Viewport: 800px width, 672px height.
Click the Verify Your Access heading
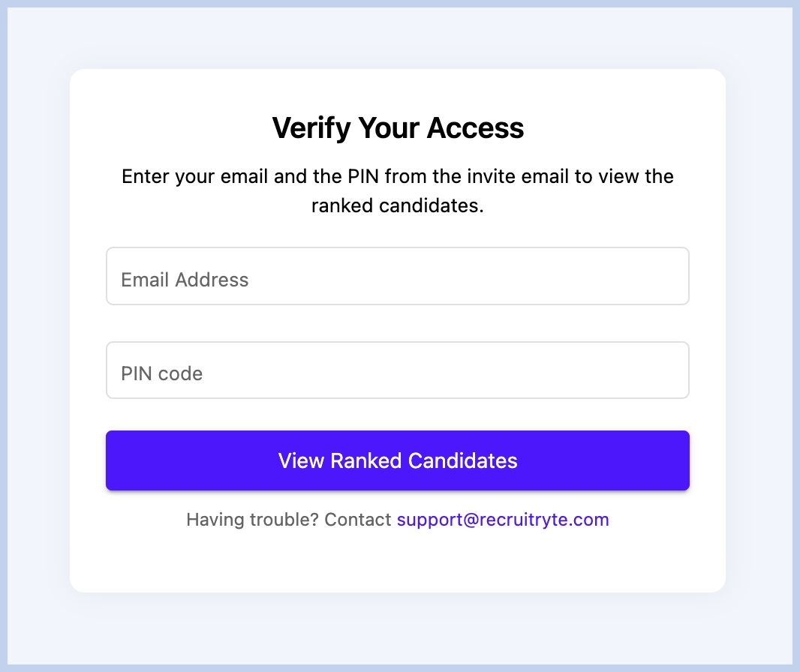point(398,128)
